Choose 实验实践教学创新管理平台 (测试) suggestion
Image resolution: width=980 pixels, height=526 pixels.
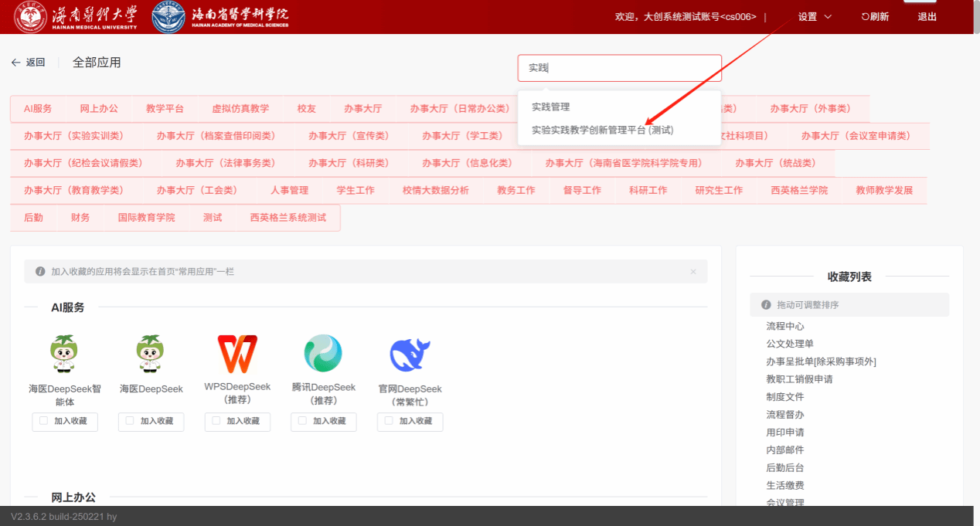click(x=602, y=130)
